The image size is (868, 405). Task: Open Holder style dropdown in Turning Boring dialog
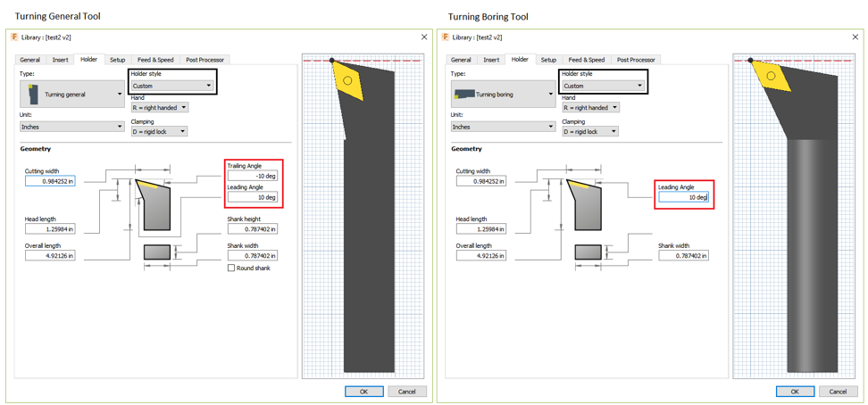point(604,86)
